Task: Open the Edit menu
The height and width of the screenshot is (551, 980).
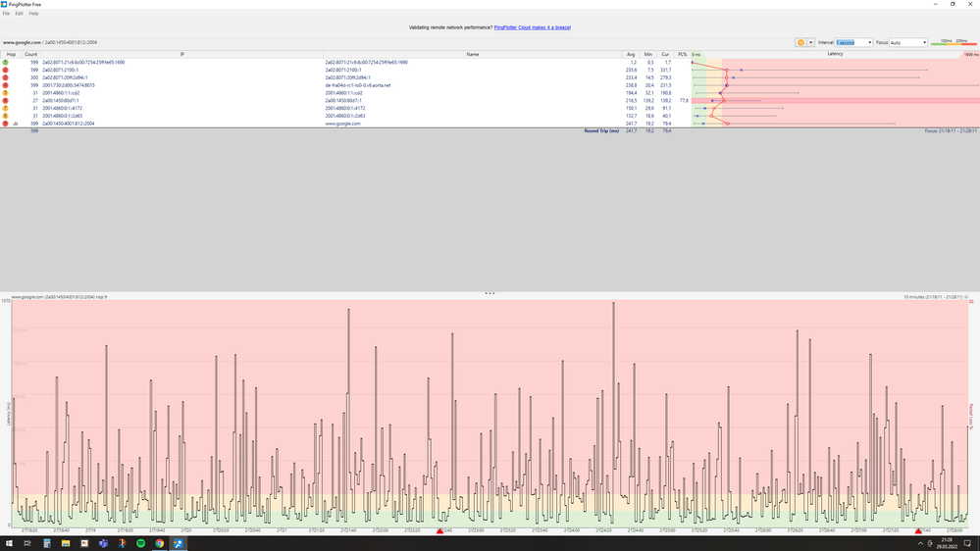Action: click(20, 13)
